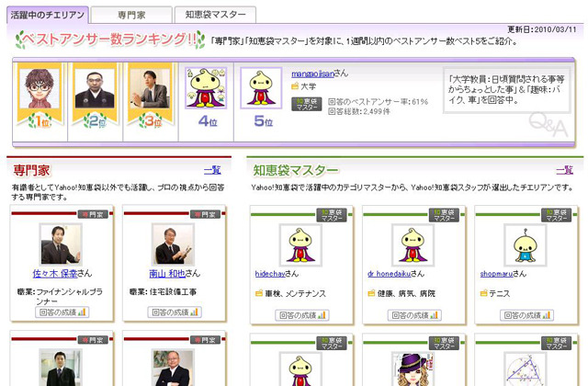Screen dimensions: 588x386
Task: View 回答の成績 for 南山 和也
Action: pyautogui.click(x=175, y=312)
